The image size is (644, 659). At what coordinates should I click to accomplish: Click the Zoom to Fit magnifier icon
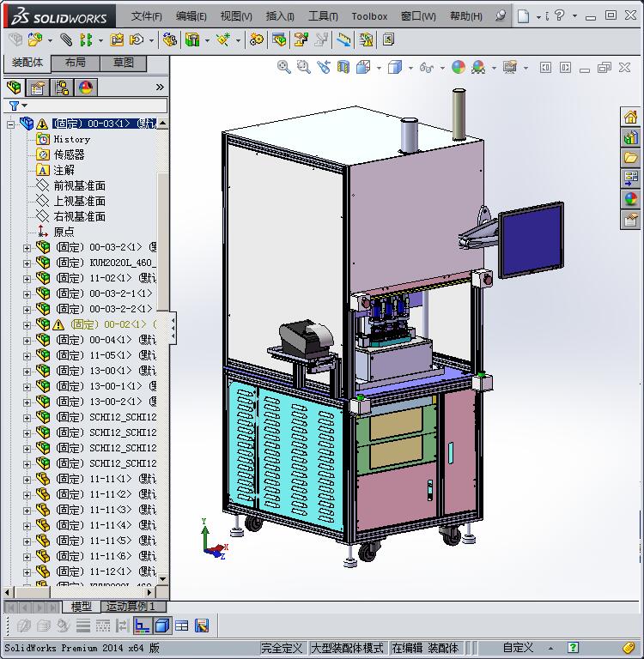tap(284, 67)
